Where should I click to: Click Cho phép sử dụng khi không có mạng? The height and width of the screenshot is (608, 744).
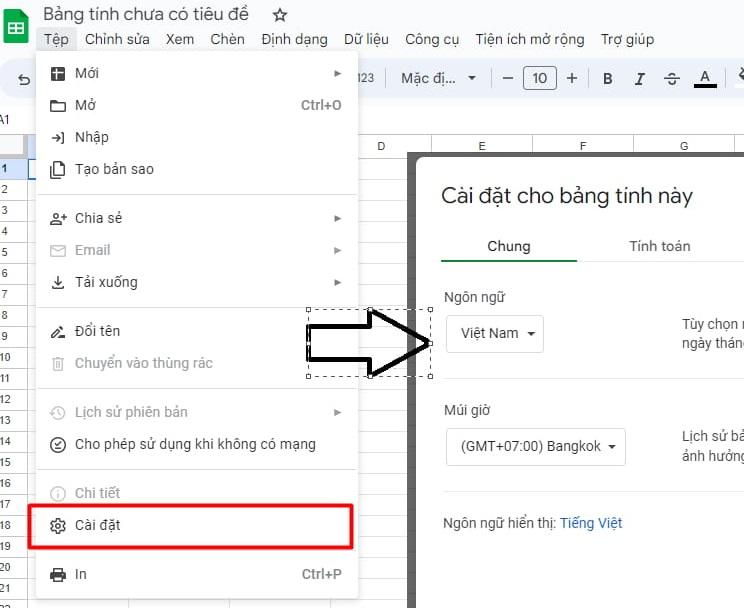coord(197,445)
